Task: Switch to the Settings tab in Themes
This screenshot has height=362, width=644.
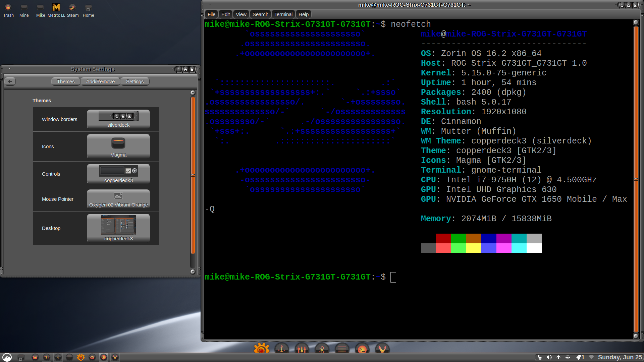Action: pos(135,81)
